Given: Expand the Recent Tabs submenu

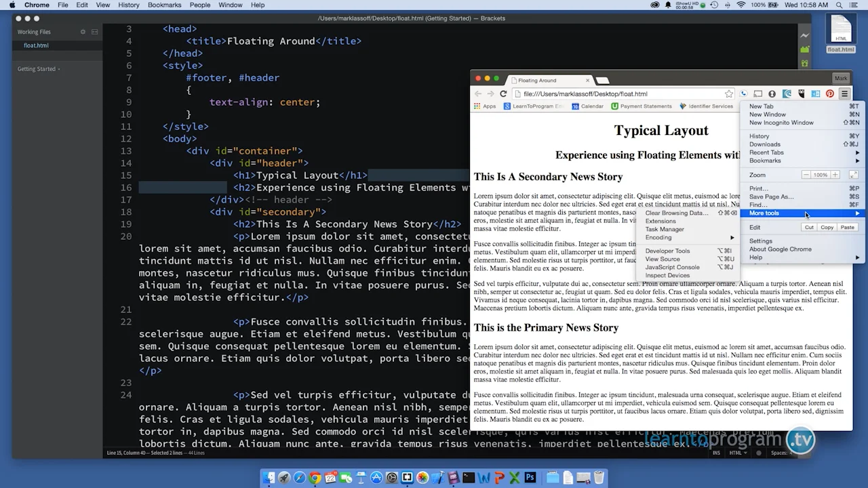Looking at the screenshot, I should click(x=804, y=152).
